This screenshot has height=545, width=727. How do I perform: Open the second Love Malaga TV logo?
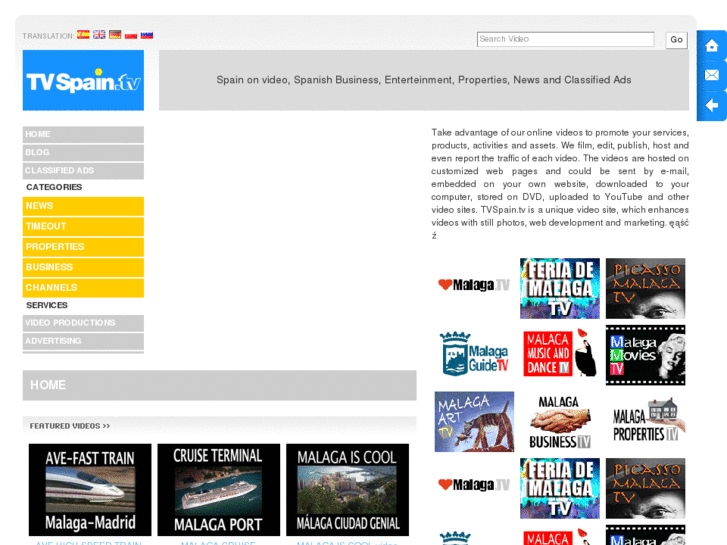pos(474,485)
